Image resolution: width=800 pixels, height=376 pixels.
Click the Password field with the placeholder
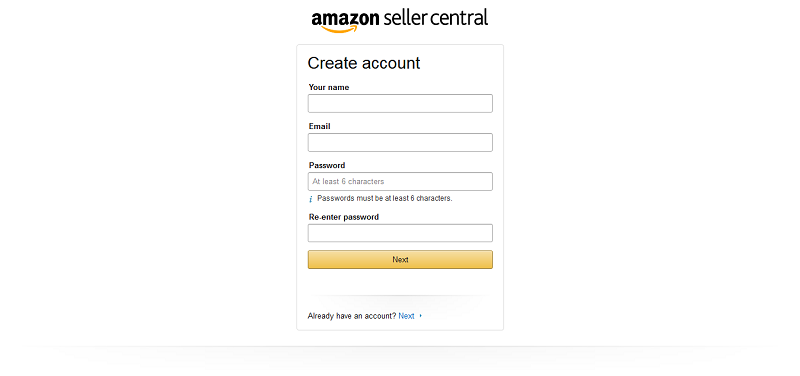(400, 182)
